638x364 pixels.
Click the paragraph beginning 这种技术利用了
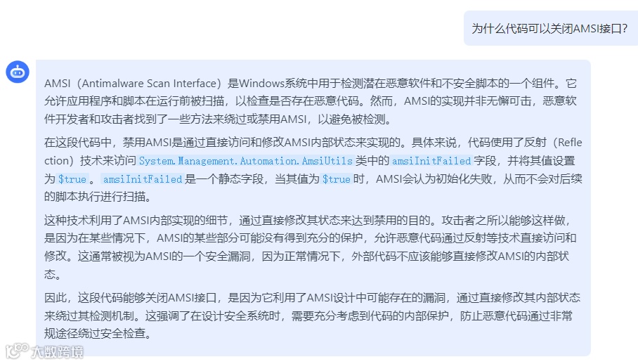point(310,247)
